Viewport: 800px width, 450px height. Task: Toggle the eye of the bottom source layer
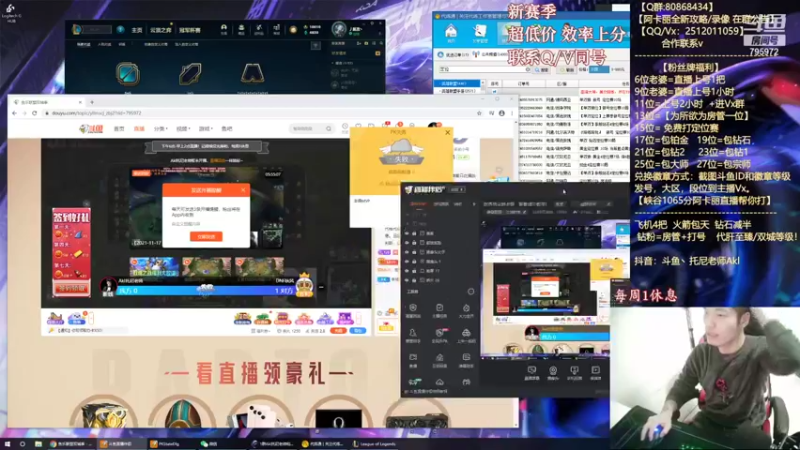coord(407,280)
